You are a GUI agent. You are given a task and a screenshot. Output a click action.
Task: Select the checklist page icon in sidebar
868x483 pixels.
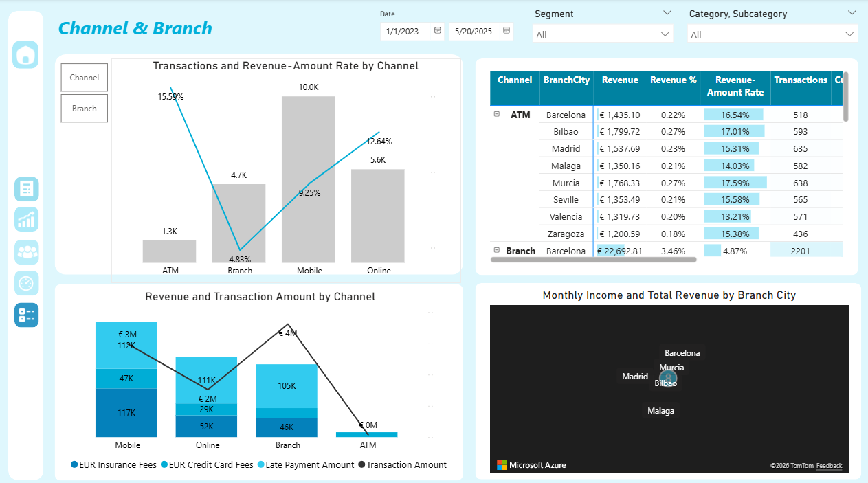(x=26, y=315)
